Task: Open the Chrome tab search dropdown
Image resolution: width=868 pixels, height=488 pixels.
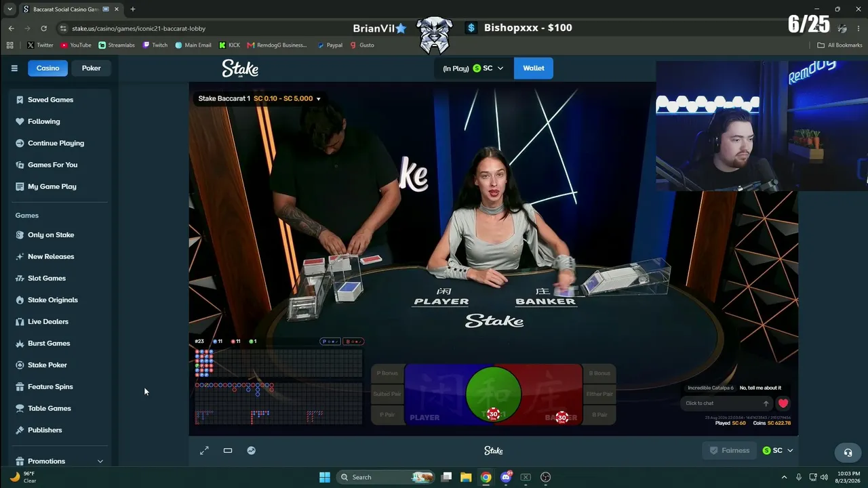Action: [9, 9]
